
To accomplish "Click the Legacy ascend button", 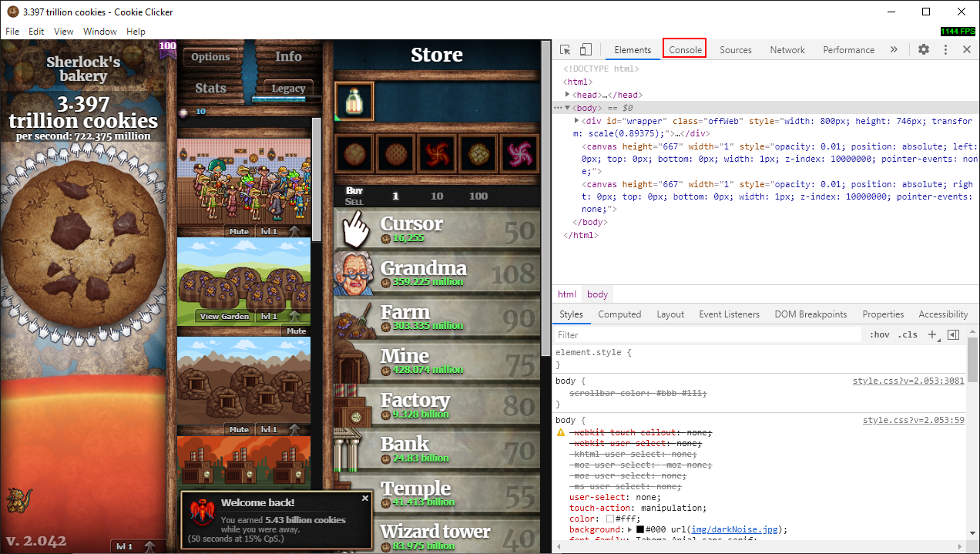I will pyautogui.click(x=288, y=88).
